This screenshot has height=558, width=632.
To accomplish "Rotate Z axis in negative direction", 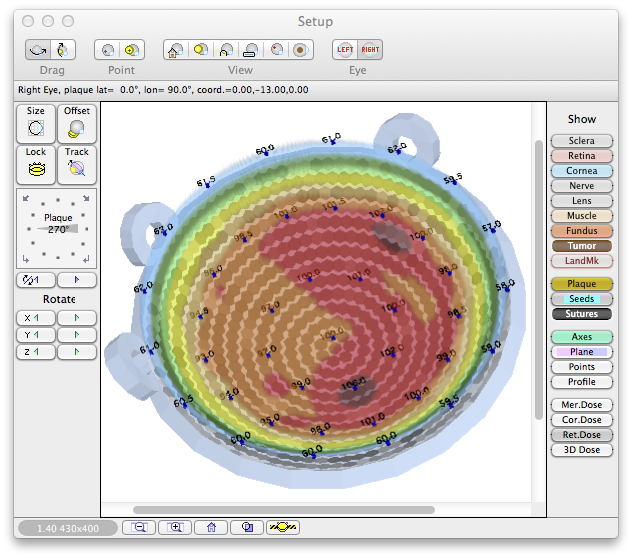I will [36, 352].
